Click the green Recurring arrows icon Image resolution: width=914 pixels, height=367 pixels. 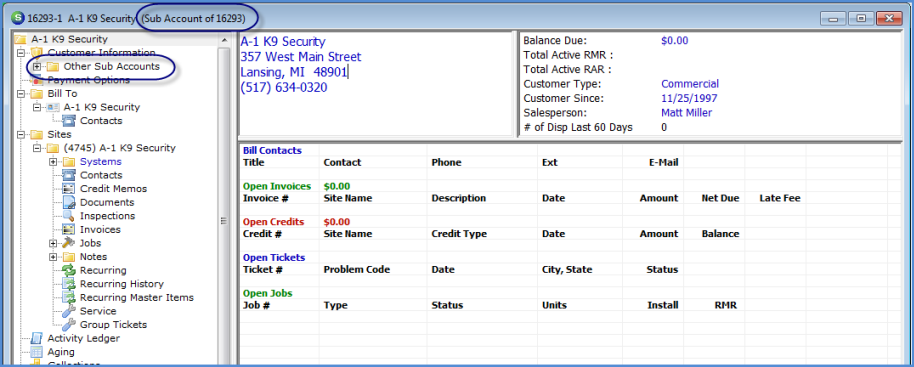pos(69,270)
